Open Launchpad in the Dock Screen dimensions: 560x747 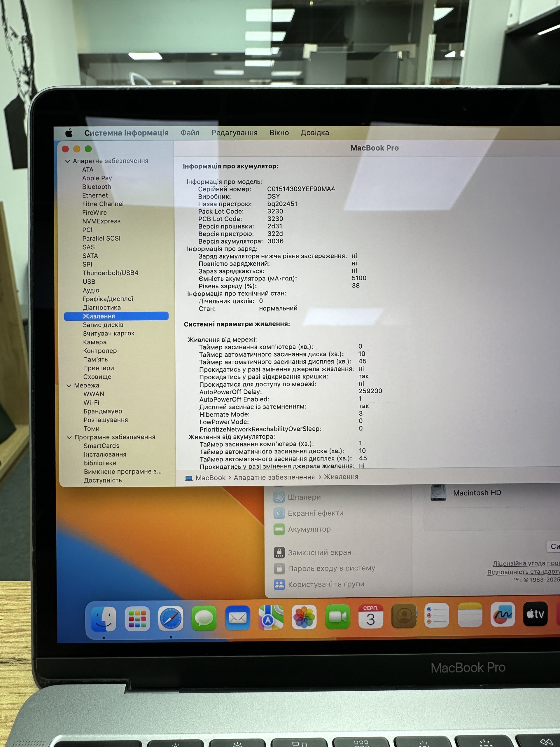coord(137,619)
